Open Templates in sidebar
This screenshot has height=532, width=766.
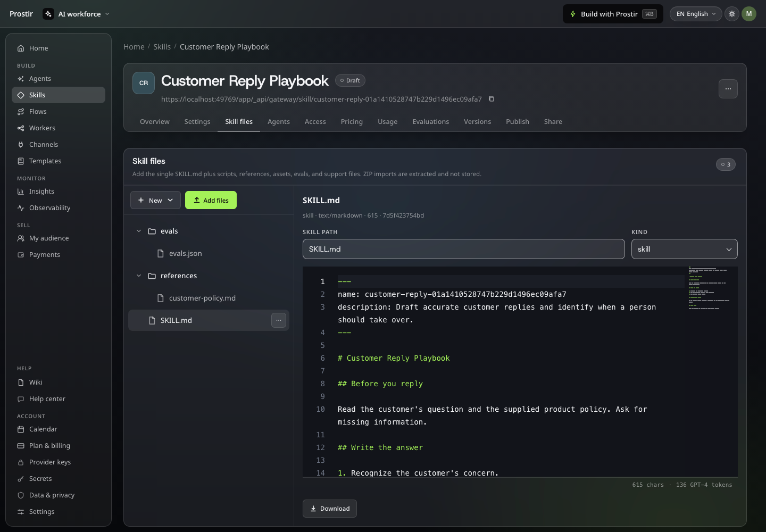pos(59,161)
